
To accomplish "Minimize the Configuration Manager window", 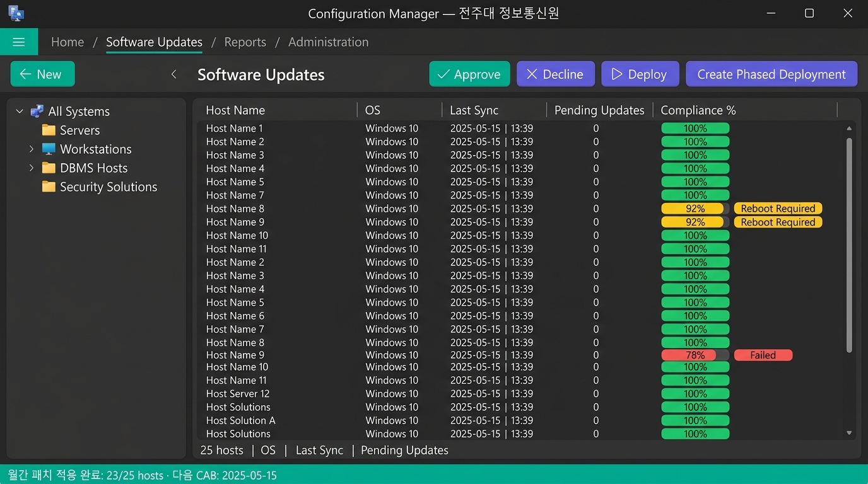I will point(771,13).
